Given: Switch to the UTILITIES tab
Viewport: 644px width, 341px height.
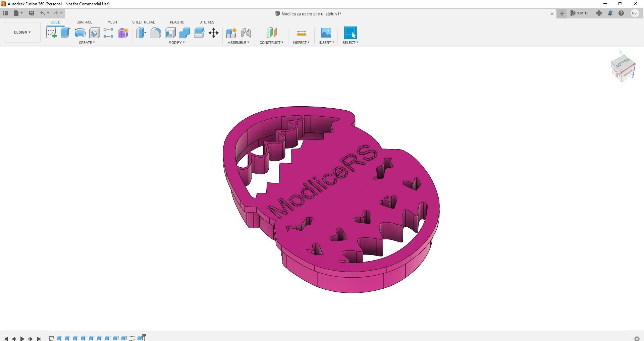Looking at the screenshot, I should (207, 22).
